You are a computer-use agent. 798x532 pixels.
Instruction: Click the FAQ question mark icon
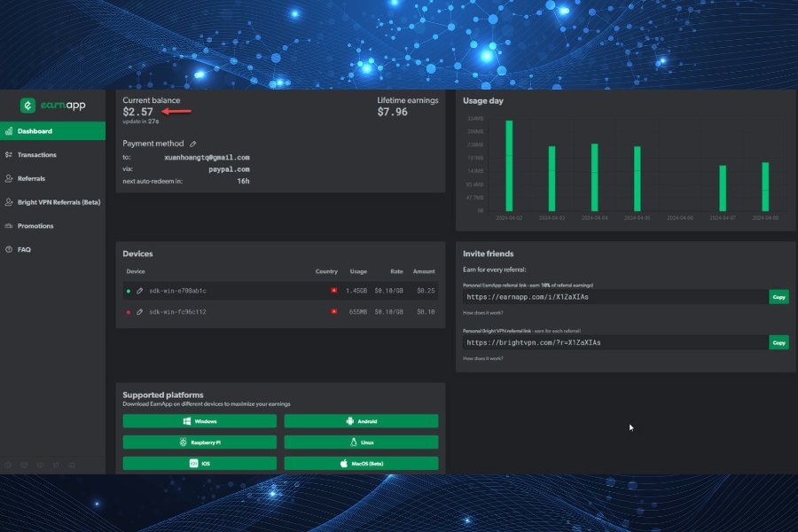pos(9,249)
